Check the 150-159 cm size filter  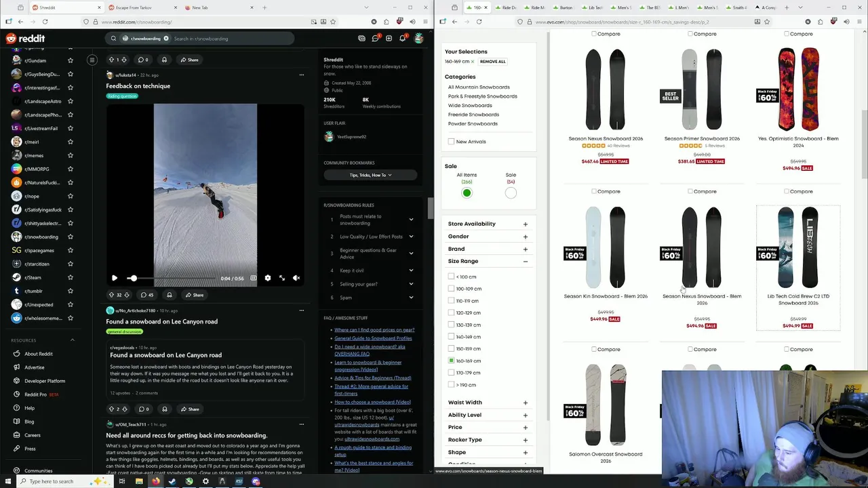[452, 349]
